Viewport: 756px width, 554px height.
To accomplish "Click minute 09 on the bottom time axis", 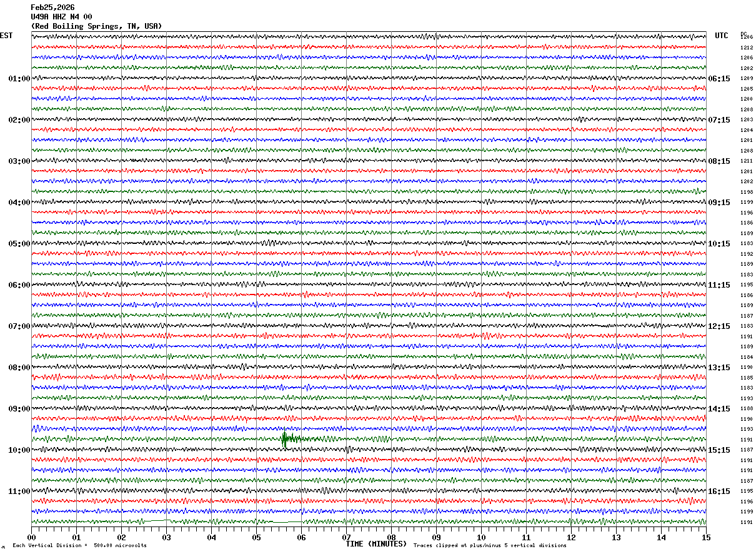I will [436, 538].
